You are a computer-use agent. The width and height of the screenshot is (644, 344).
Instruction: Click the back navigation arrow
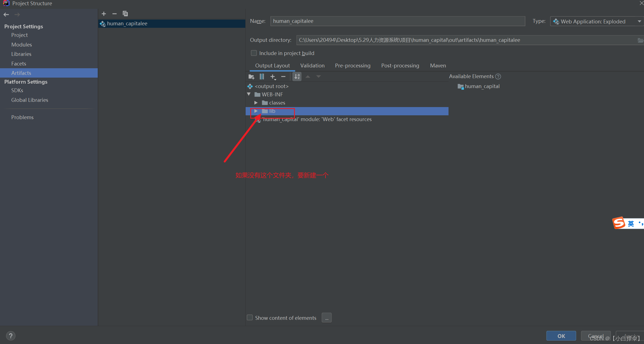(x=6, y=15)
